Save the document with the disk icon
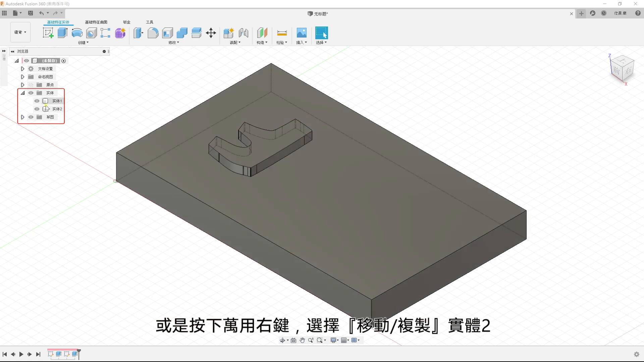This screenshot has height=362, width=644. tap(31, 13)
